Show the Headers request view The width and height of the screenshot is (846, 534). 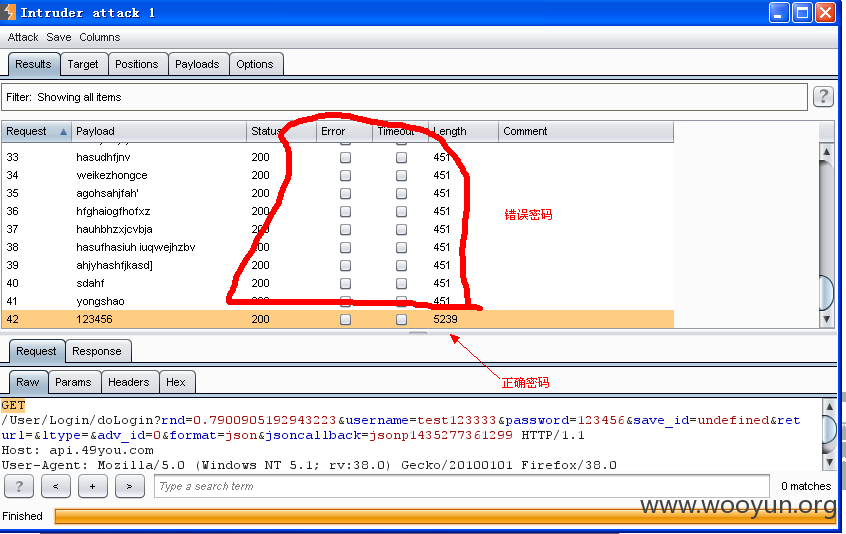128,382
